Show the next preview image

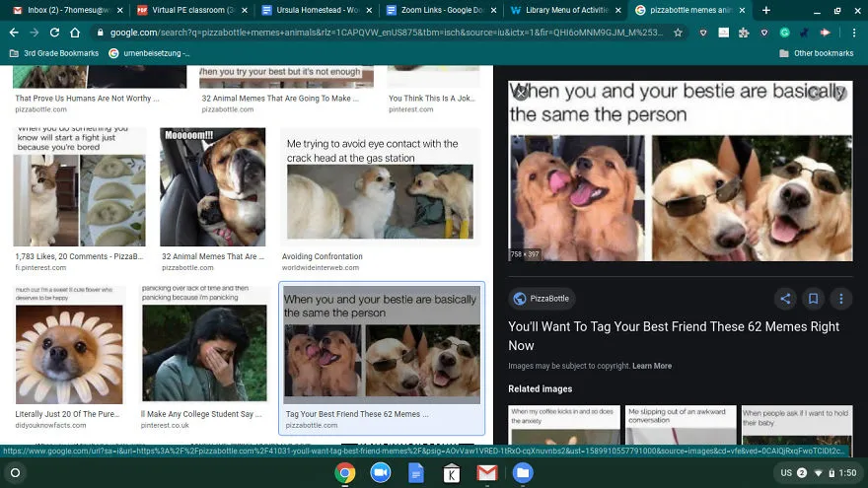pyautogui.click(x=839, y=93)
